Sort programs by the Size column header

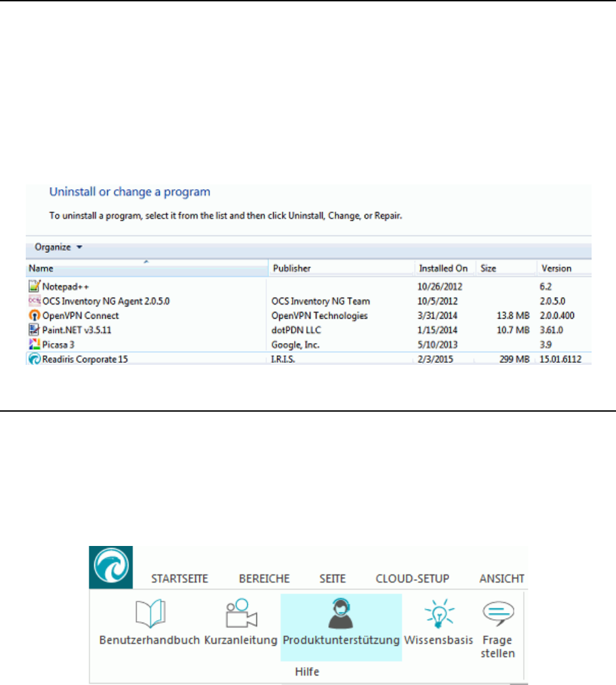pos(506,268)
